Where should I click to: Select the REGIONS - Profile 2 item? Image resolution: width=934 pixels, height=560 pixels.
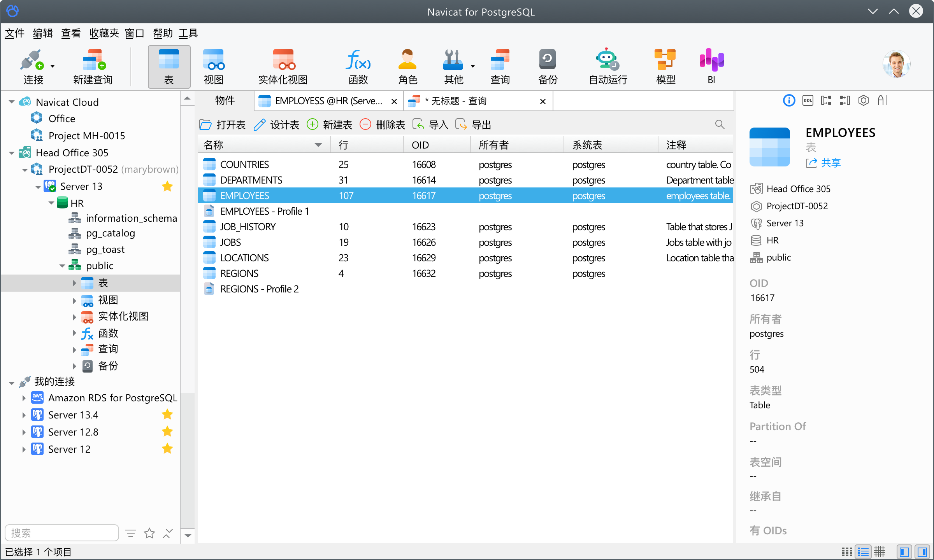tap(465, 289)
